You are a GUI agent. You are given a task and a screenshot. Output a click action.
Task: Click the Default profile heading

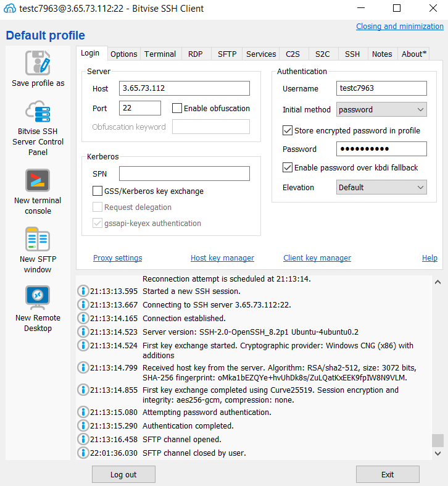click(x=45, y=35)
